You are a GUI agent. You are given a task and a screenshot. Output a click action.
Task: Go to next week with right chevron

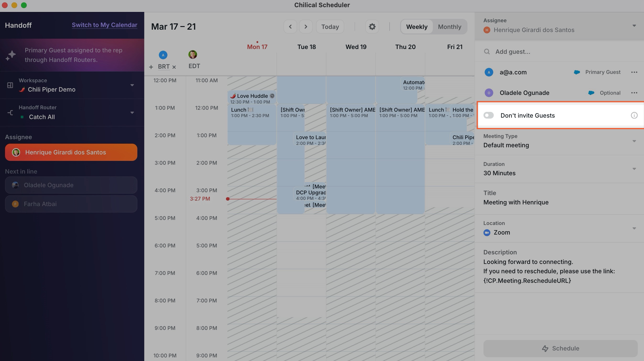tap(306, 27)
